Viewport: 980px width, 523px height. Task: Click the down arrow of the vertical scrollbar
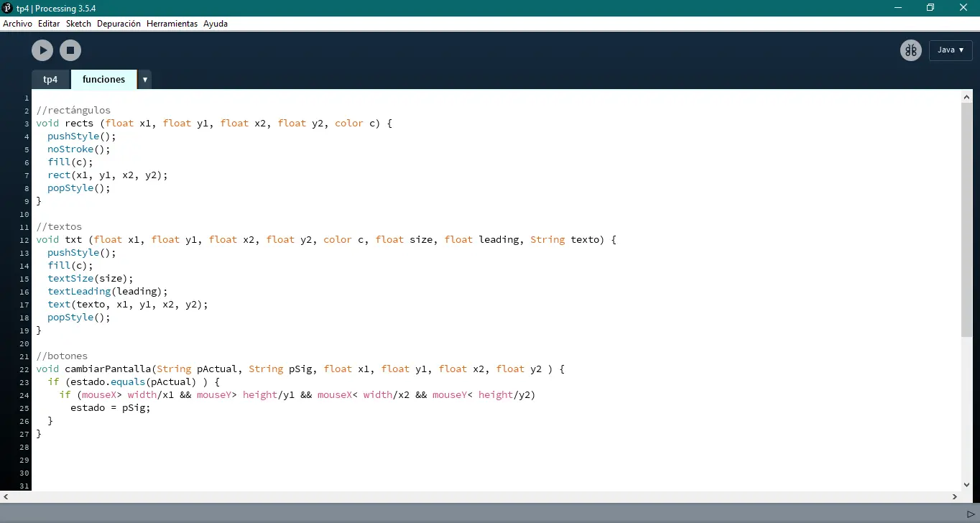(x=966, y=484)
